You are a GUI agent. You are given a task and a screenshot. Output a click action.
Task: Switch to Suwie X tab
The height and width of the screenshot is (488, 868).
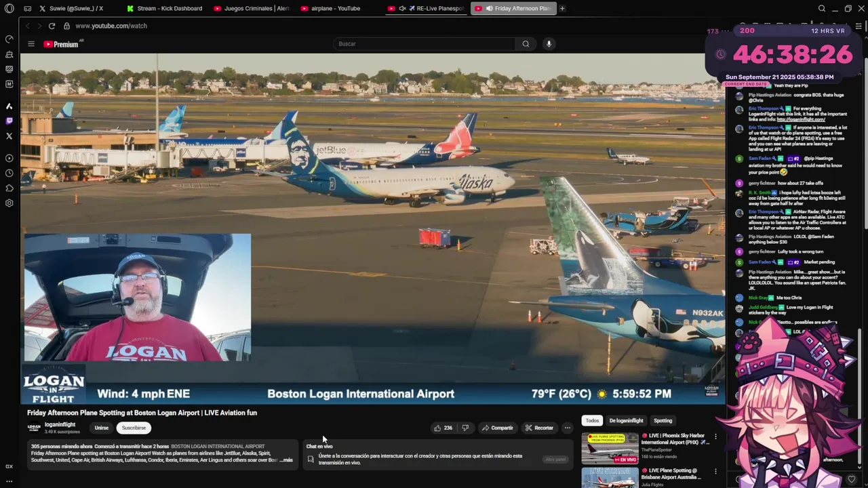76,9
